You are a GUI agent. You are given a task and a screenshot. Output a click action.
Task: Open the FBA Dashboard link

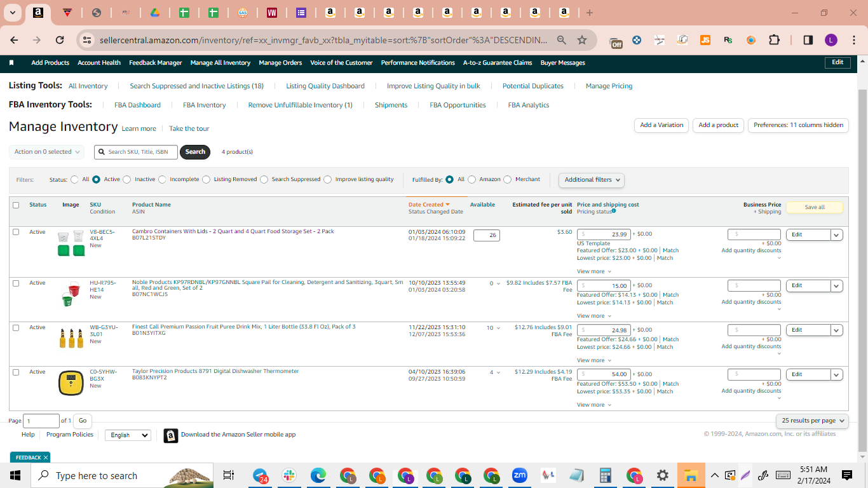pyautogui.click(x=137, y=105)
